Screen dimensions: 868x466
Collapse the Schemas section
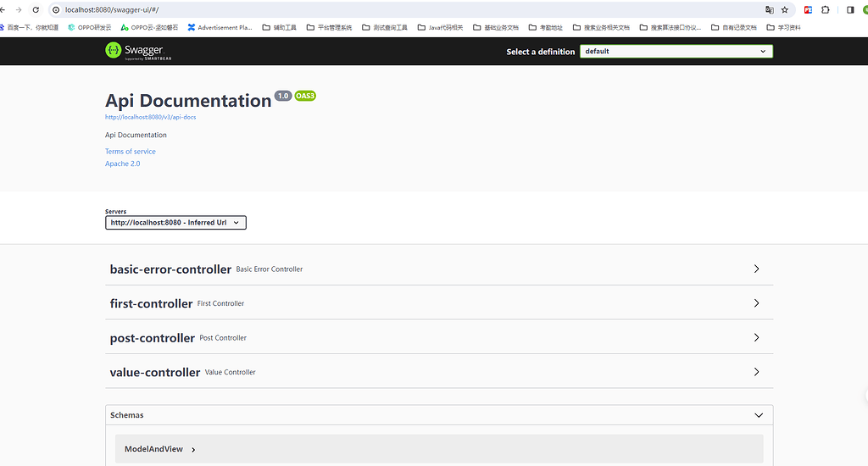pos(759,415)
